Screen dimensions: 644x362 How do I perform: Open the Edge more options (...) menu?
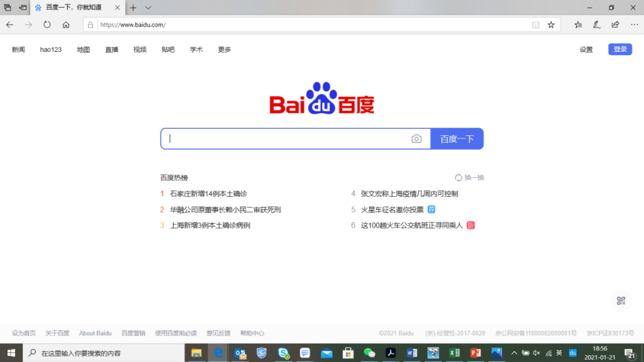(x=634, y=24)
